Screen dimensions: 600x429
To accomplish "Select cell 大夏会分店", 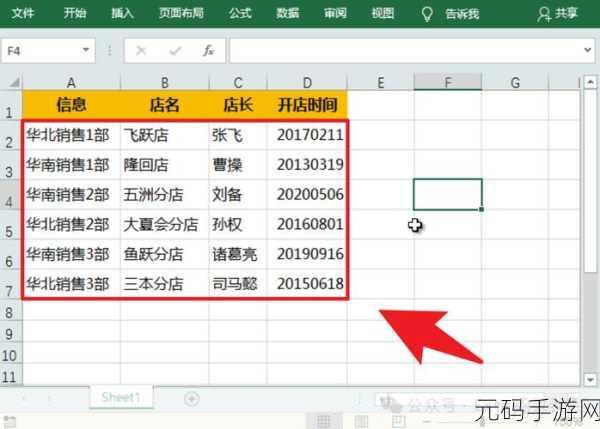I will click(x=165, y=224).
